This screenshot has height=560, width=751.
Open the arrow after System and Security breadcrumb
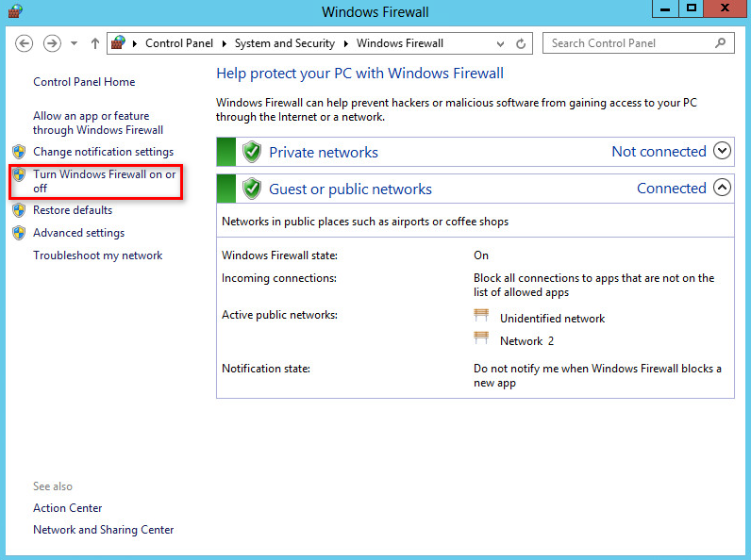[x=346, y=43]
